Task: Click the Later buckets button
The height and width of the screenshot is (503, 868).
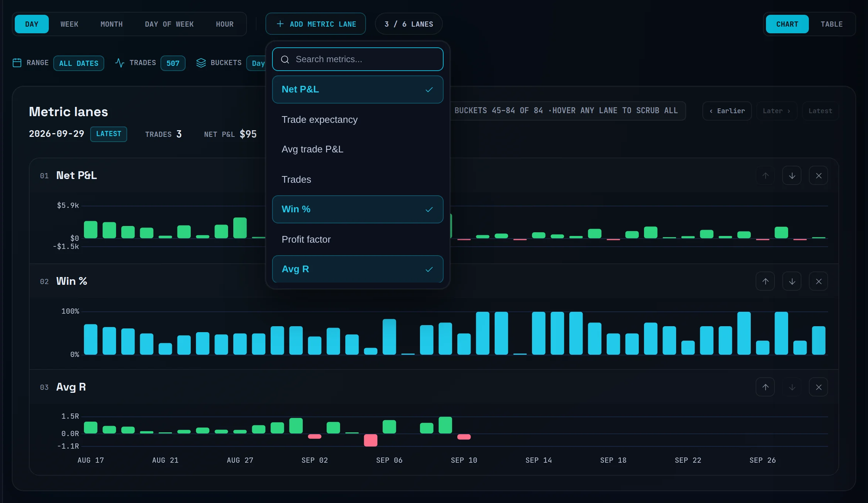Action: 777,111
